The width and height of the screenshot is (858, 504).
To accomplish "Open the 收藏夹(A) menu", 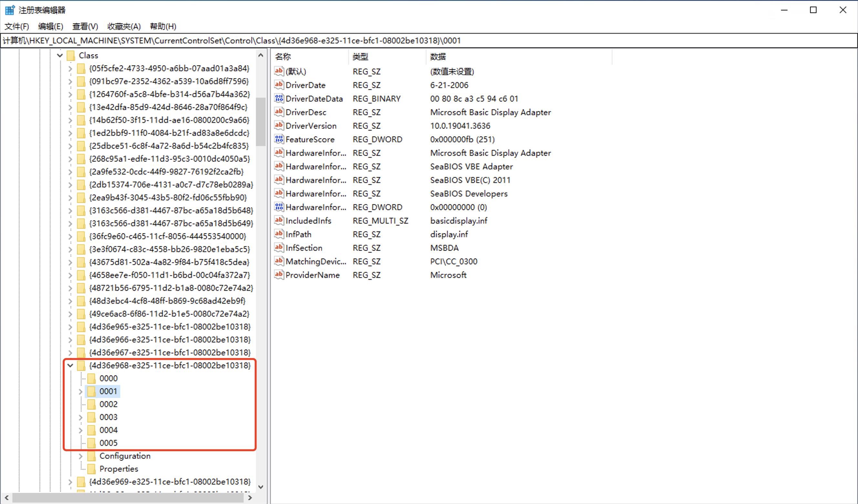I will click(124, 26).
